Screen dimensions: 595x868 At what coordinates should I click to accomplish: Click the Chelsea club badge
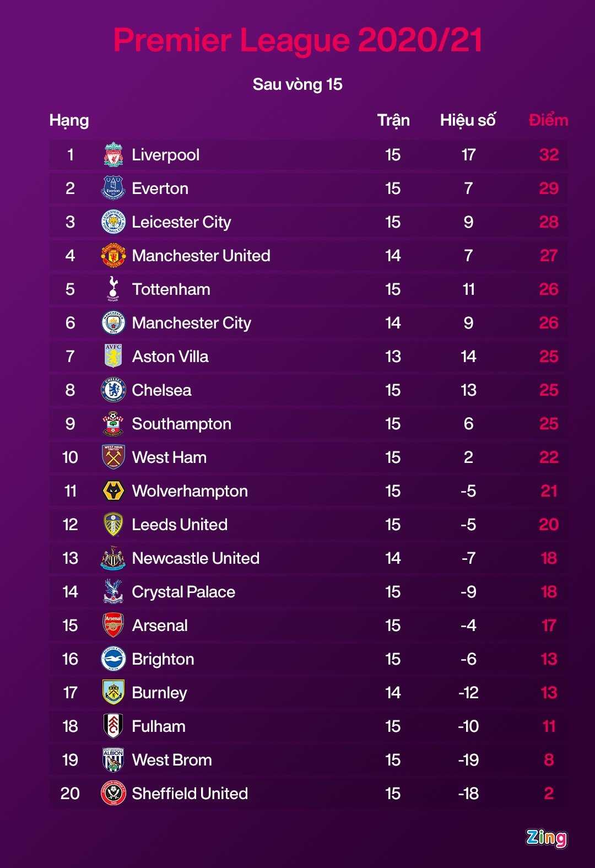click(113, 390)
